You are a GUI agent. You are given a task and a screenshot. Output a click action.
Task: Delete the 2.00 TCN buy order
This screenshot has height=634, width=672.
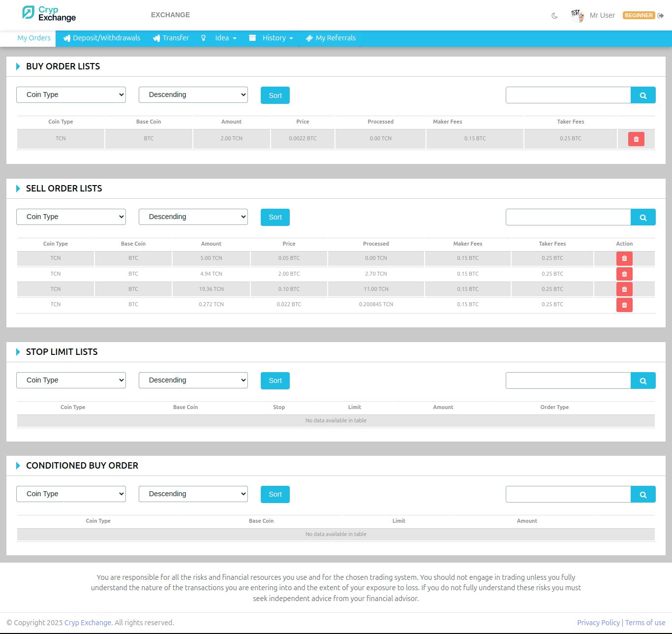click(636, 139)
